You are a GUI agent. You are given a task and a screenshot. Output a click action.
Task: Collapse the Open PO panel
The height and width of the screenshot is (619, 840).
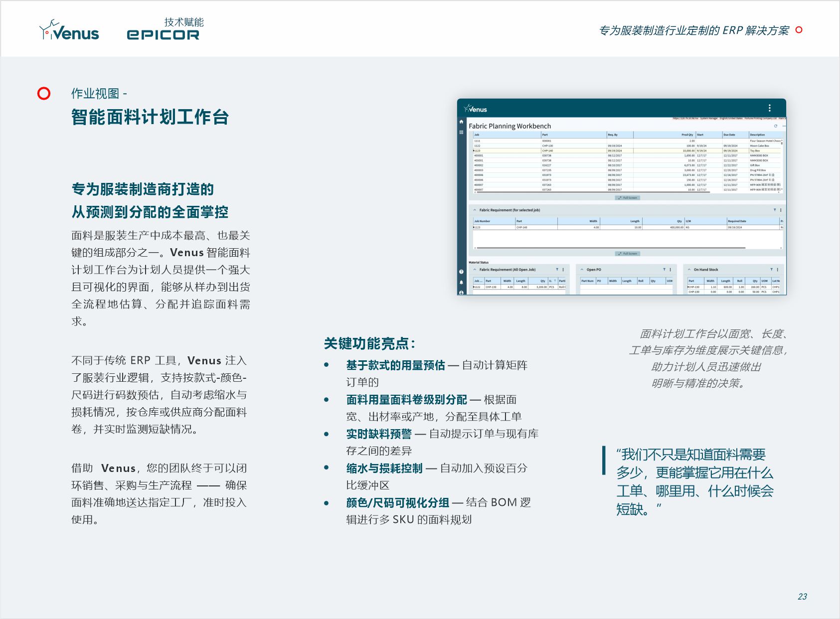pyautogui.click(x=582, y=270)
